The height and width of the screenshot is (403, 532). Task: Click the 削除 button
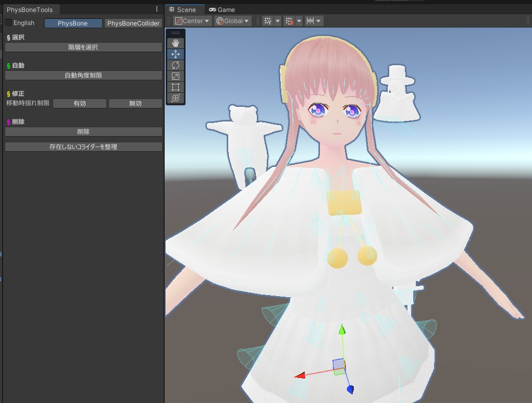[x=83, y=132]
